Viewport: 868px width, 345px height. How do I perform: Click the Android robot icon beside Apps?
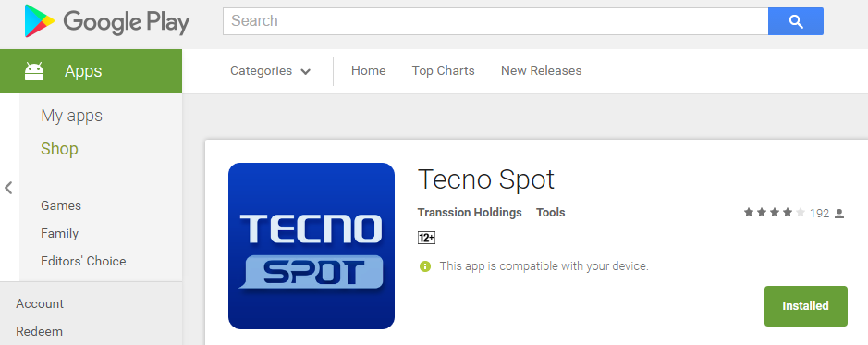34,71
